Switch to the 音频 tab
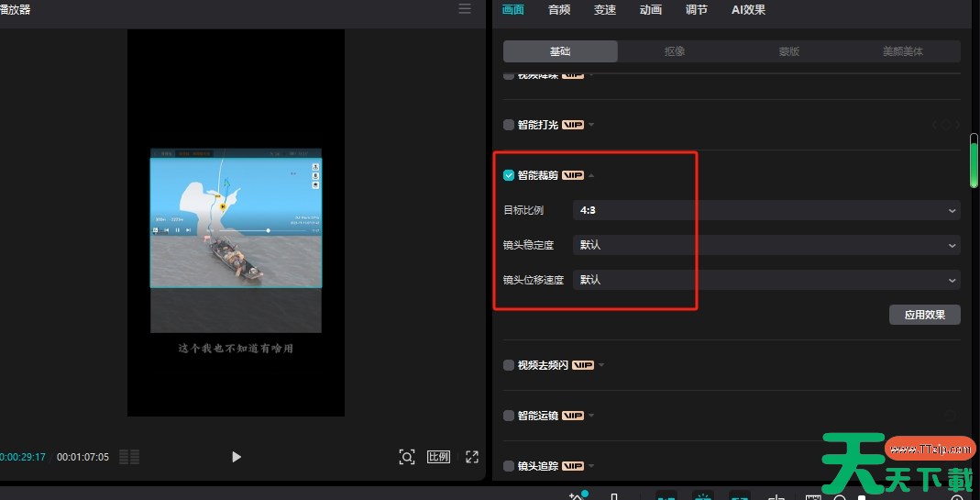Image resolution: width=980 pixels, height=500 pixels. click(x=559, y=10)
